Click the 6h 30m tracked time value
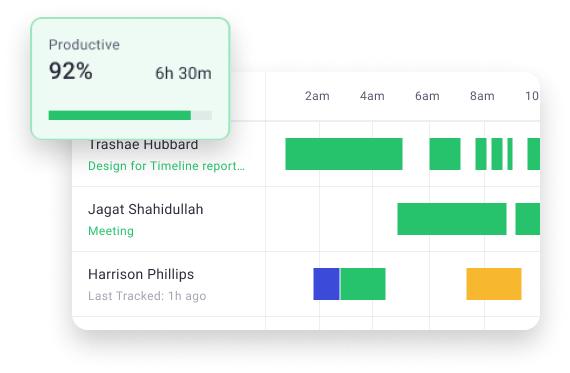Viewport: 570px width, 373px height. tap(183, 73)
